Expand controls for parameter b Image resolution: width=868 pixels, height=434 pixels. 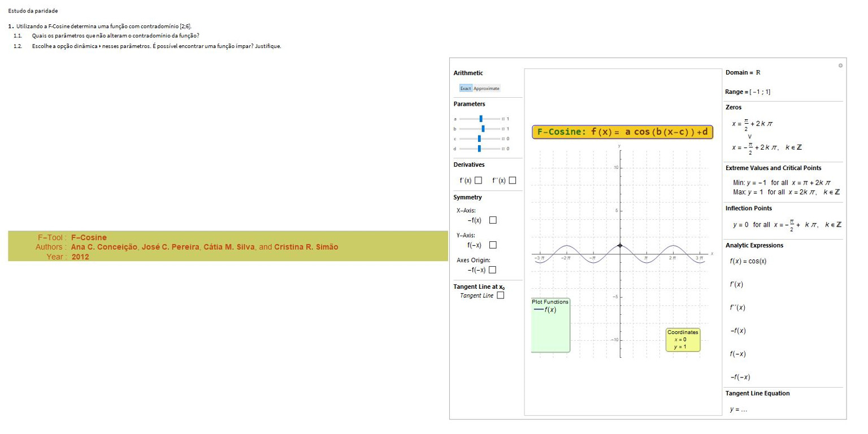pos(503,129)
